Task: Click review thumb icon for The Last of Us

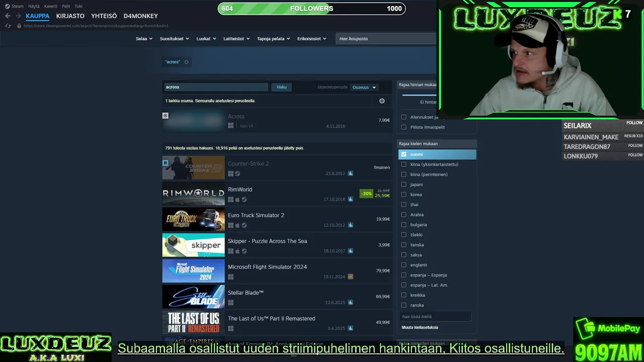Action: pyautogui.click(x=350, y=328)
